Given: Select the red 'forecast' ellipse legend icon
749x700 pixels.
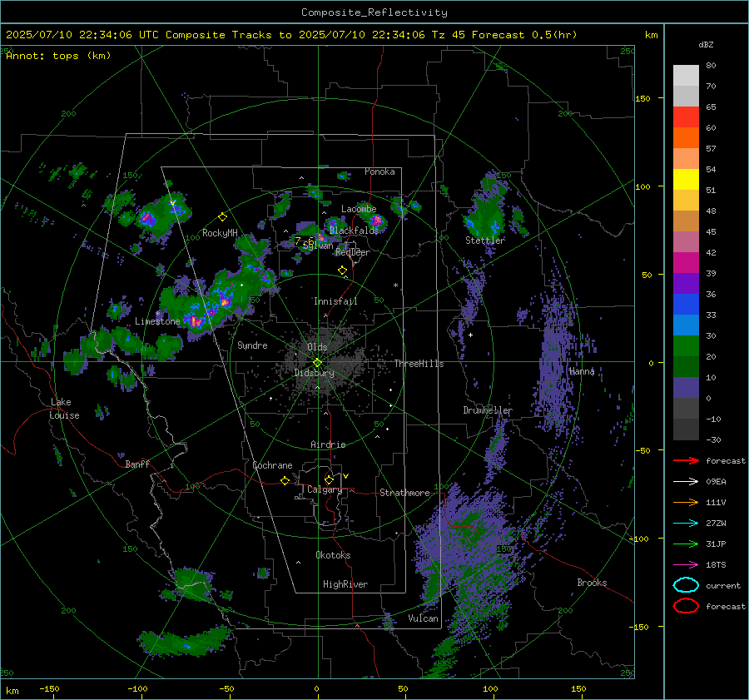Looking at the screenshot, I should point(686,606).
